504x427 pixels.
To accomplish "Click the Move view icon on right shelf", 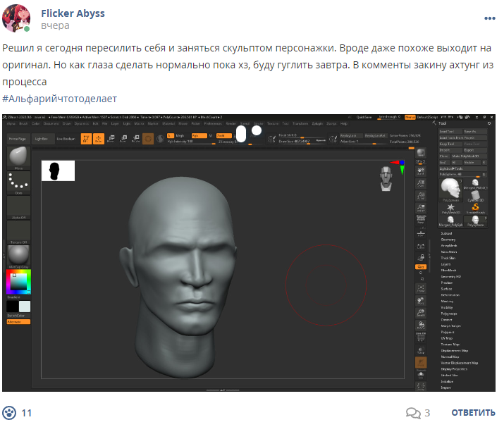I will [x=421, y=300].
